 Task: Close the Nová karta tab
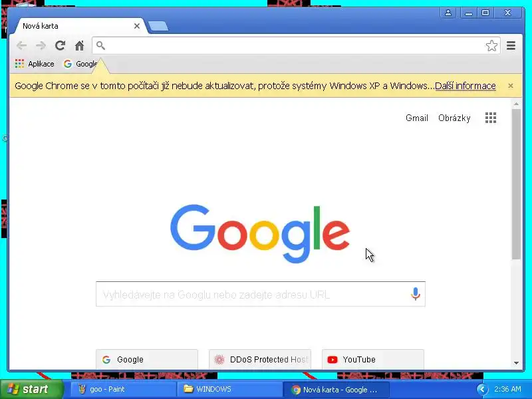[137, 26]
